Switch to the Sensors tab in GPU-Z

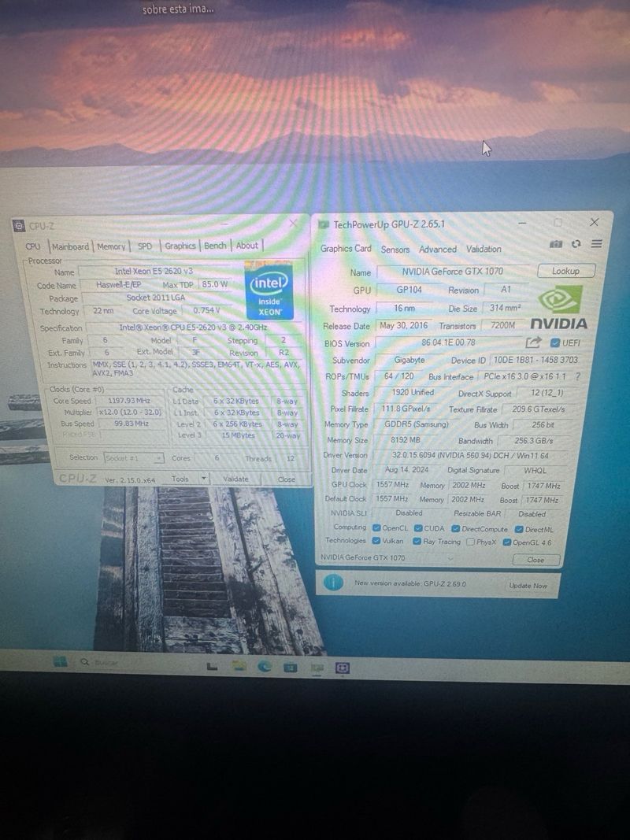(395, 249)
